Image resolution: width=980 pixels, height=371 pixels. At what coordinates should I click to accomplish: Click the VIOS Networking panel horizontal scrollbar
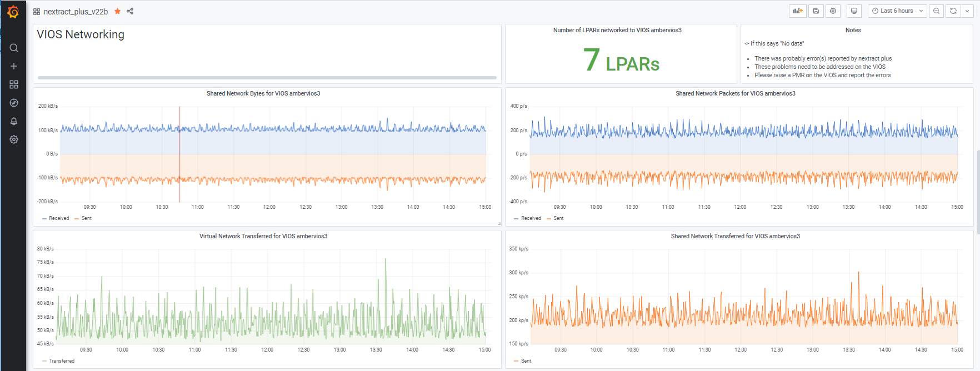pos(267,78)
